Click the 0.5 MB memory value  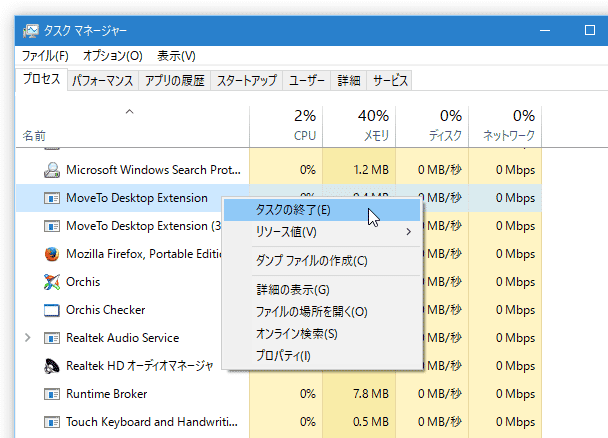[371, 422]
